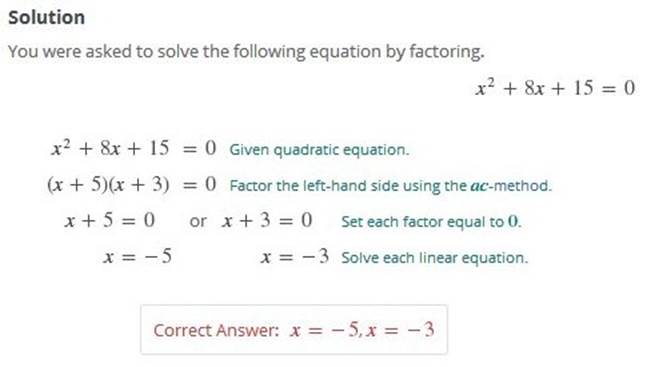Click the 'Correct Answer:' label text
The width and height of the screenshot is (651, 367).
[x=216, y=330]
